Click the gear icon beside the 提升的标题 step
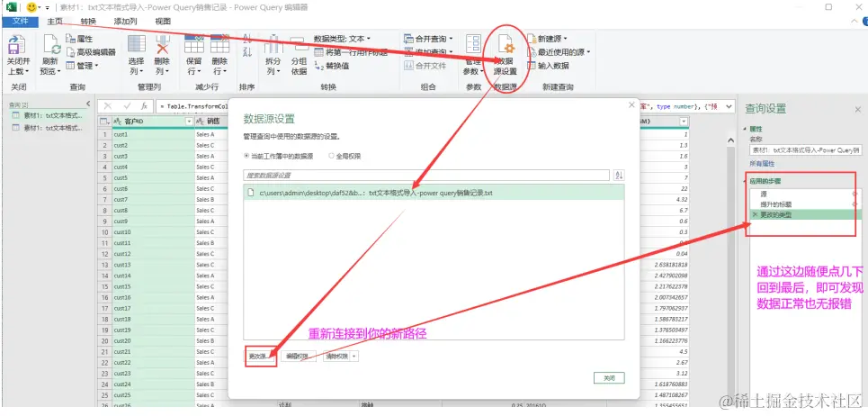This screenshot has width=868, height=416. [854, 204]
